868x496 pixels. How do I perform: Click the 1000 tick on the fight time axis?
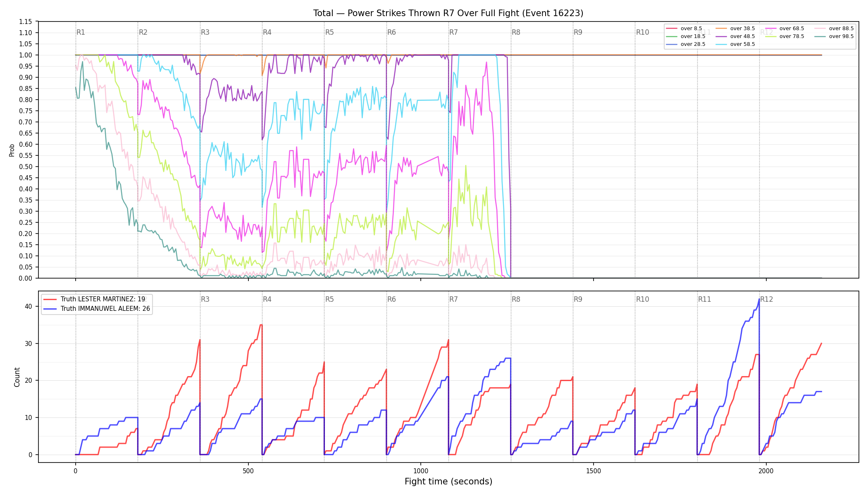pos(421,471)
